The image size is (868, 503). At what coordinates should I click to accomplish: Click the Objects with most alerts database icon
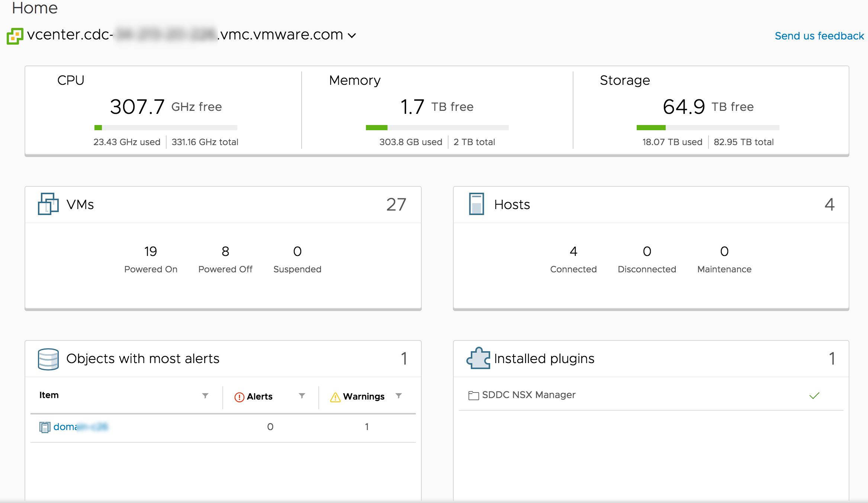48,359
